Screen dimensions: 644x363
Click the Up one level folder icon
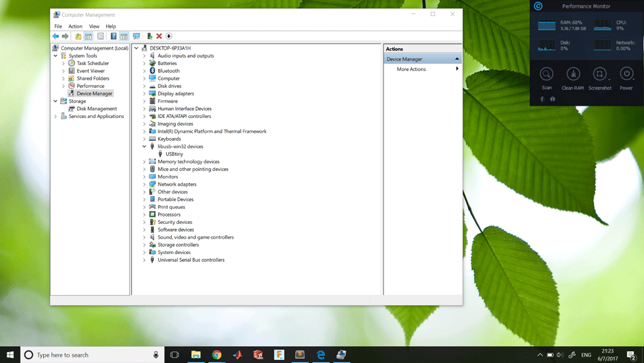click(78, 36)
